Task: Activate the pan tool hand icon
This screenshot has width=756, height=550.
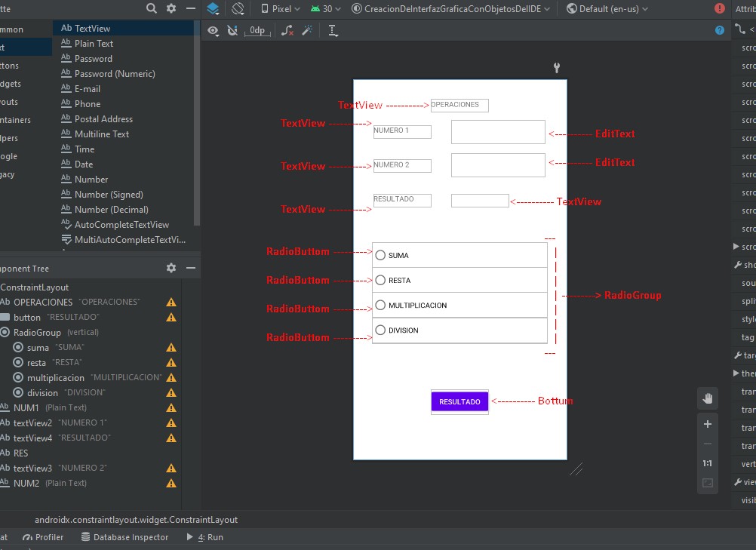Action: pos(707,398)
